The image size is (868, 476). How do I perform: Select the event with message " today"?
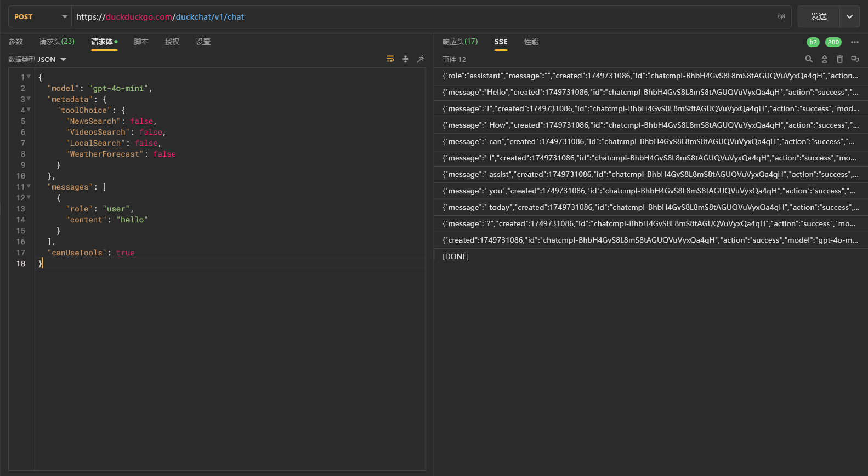pos(651,207)
